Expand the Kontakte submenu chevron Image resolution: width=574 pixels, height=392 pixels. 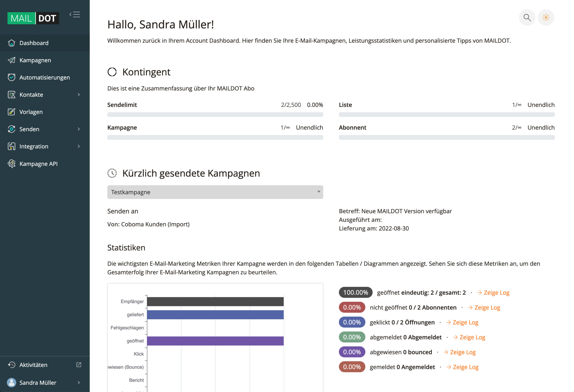[79, 95]
